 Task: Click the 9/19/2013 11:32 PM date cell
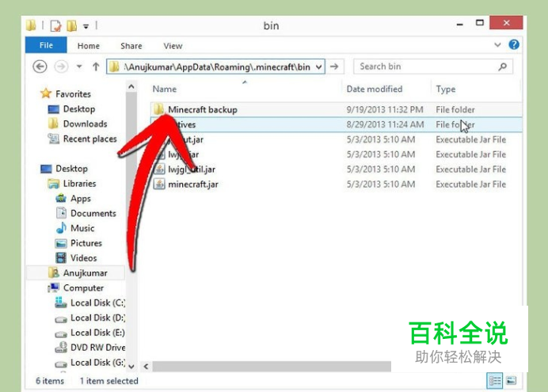(385, 110)
